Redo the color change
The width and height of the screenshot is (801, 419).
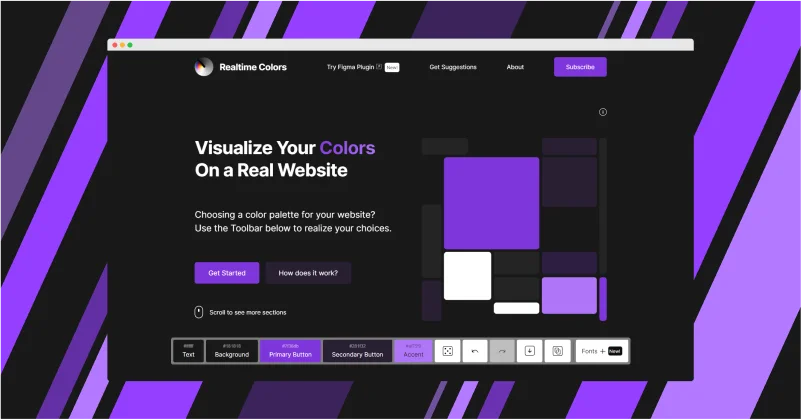coord(502,351)
